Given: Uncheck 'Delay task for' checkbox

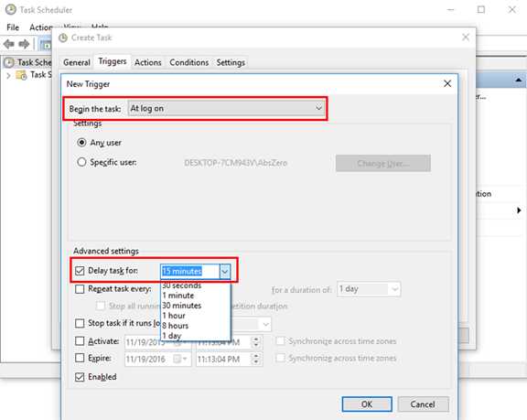Looking at the screenshot, I should [x=80, y=271].
